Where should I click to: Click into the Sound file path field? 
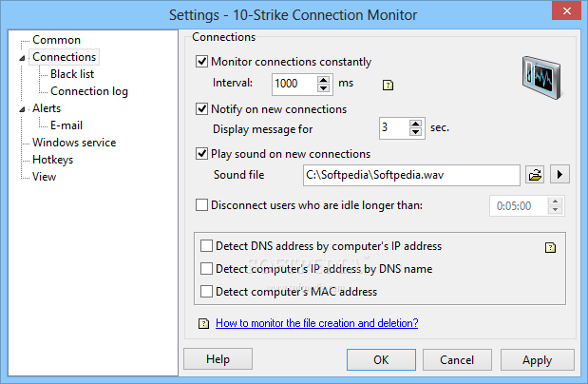[411, 175]
